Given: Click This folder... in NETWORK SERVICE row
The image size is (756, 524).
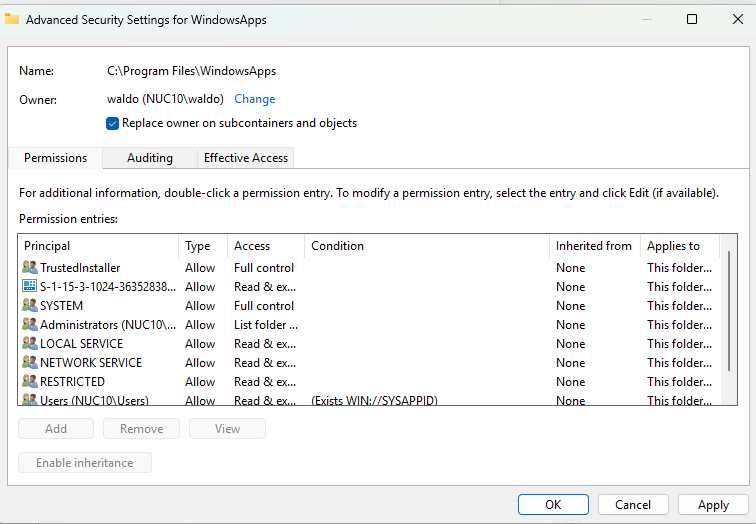Looking at the screenshot, I should tap(679, 363).
